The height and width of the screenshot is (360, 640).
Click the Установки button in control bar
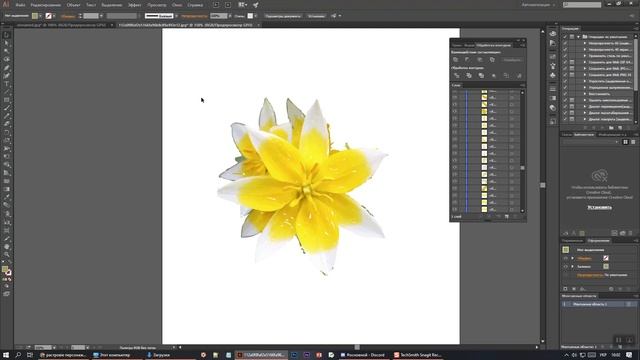[x=316, y=16]
